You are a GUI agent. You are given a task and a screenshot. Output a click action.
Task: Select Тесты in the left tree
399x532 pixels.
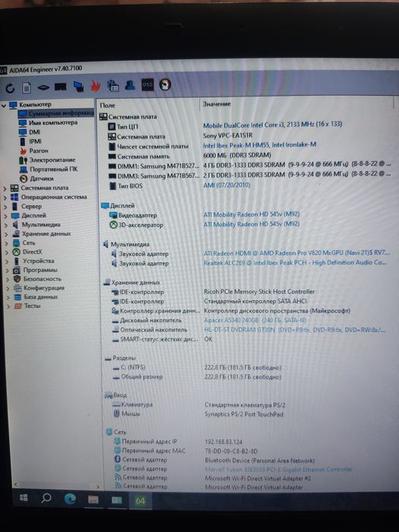point(32,306)
